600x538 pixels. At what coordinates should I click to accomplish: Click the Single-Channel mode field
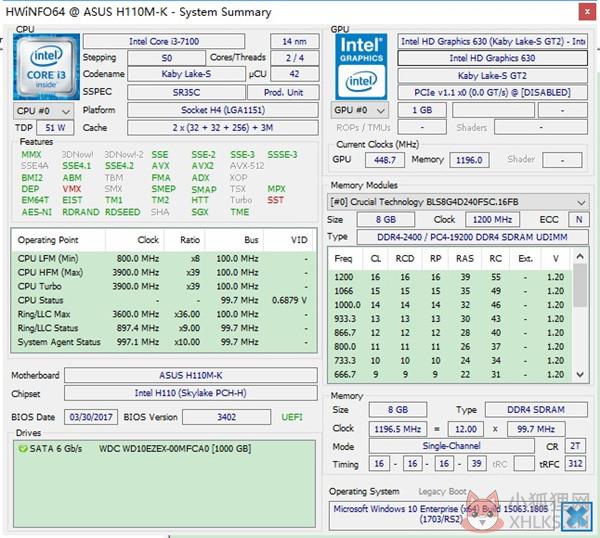pos(451,446)
